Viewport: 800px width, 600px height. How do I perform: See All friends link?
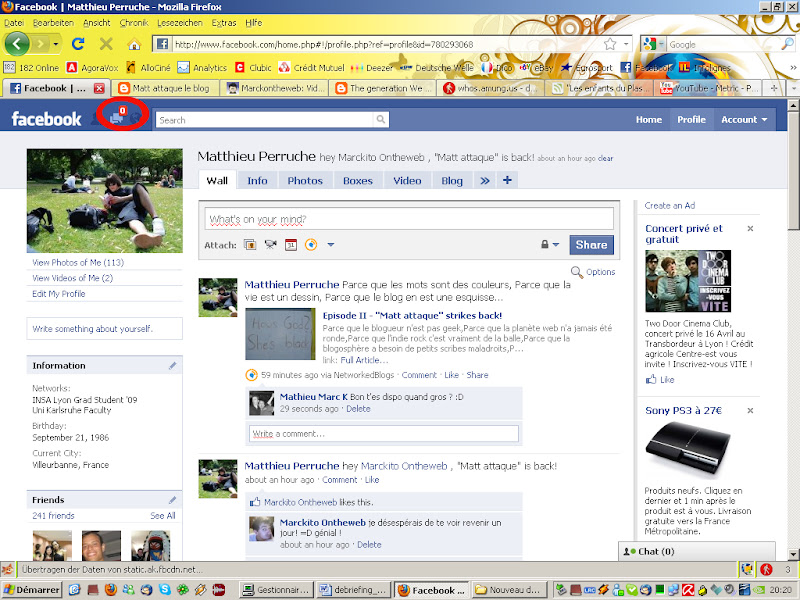163,515
